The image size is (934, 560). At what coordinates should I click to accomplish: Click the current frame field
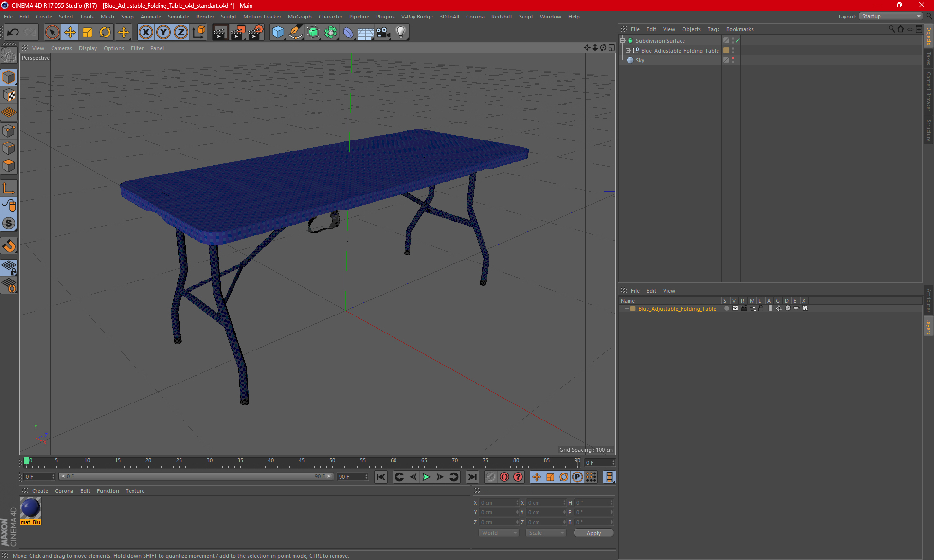coord(599,462)
